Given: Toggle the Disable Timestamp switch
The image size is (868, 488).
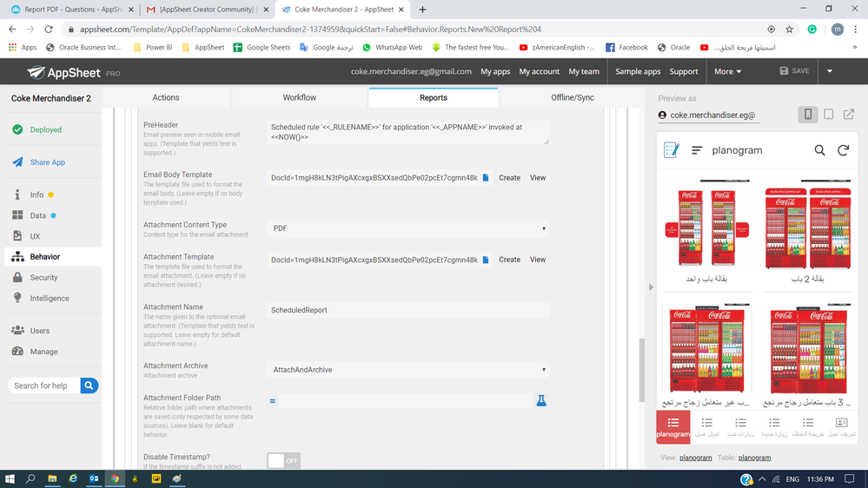Looking at the screenshot, I should pos(283,460).
